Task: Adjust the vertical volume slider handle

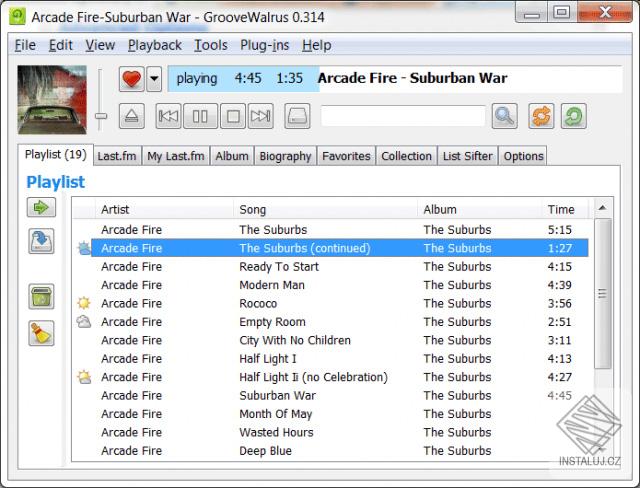Action: [100, 116]
